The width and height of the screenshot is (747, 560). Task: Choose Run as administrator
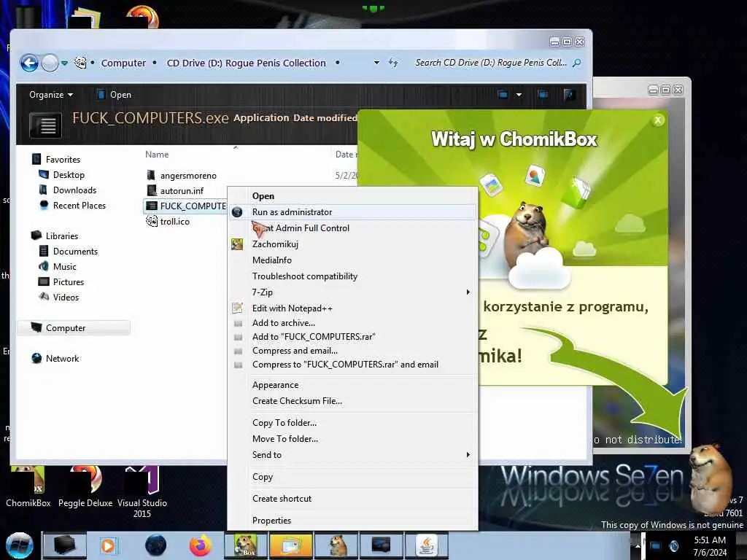point(352,212)
